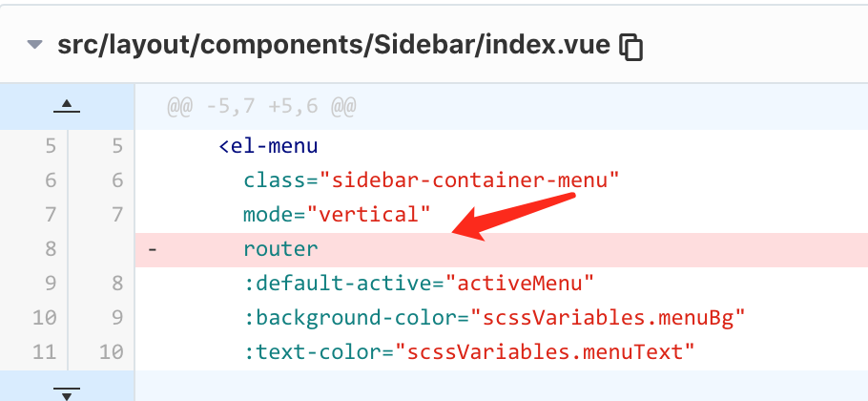Viewport: 868px width, 401px height.
Task: Click old line number 5 in the gutter
Action: point(51,147)
